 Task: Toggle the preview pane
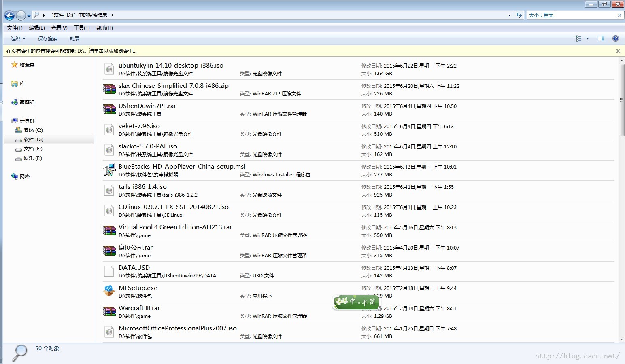point(601,38)
